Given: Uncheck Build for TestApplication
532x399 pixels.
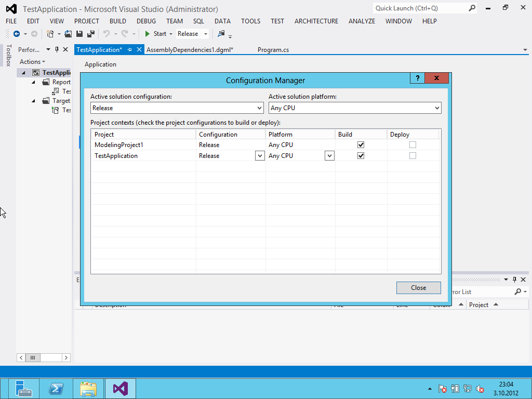Looking at the screenshot, I should tap(361, 156).
